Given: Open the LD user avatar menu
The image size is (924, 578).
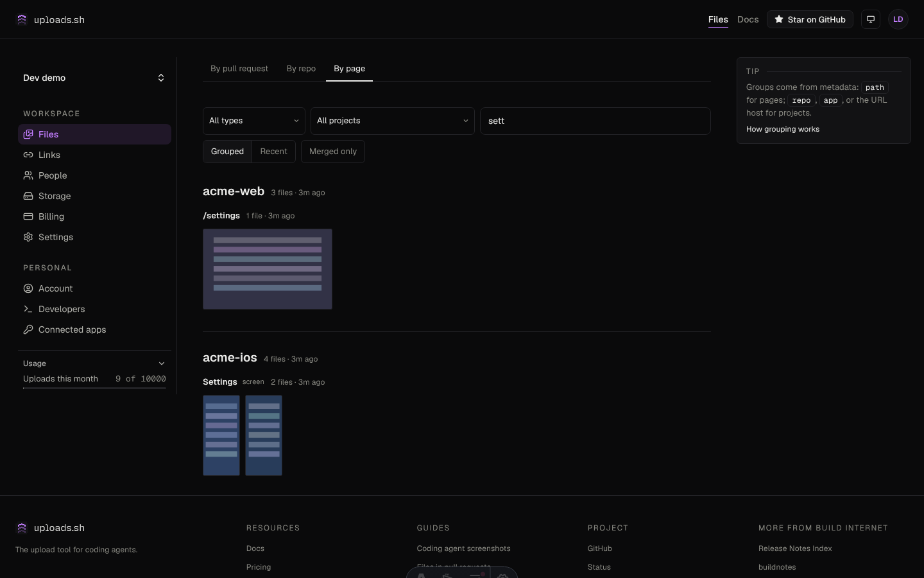Looking at the screenshot, I should [x=898, y=19].
